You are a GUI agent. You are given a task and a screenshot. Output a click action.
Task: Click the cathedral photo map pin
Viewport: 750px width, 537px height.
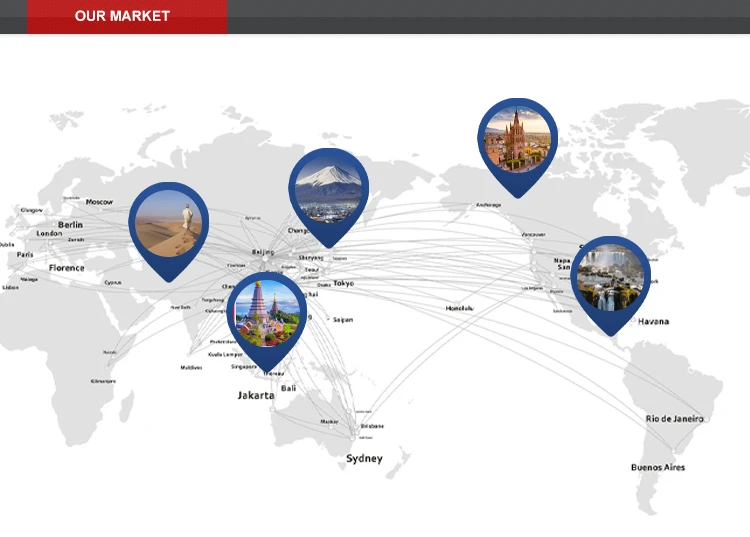518,147
